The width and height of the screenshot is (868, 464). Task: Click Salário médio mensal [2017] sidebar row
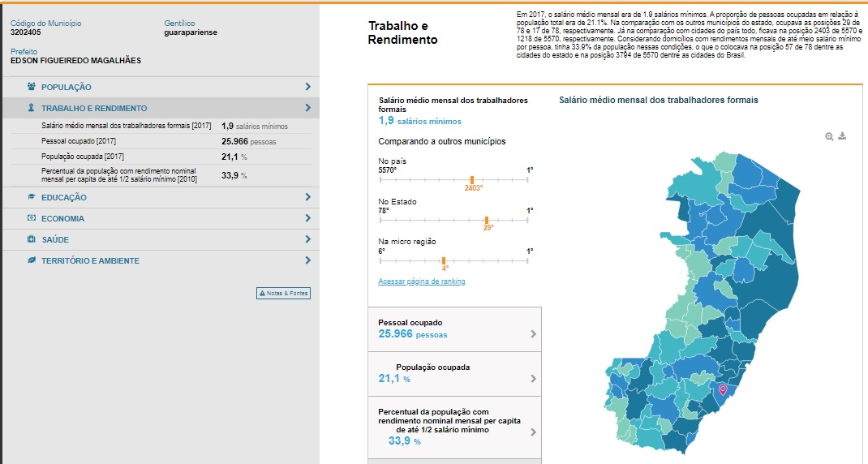point(161,126)
